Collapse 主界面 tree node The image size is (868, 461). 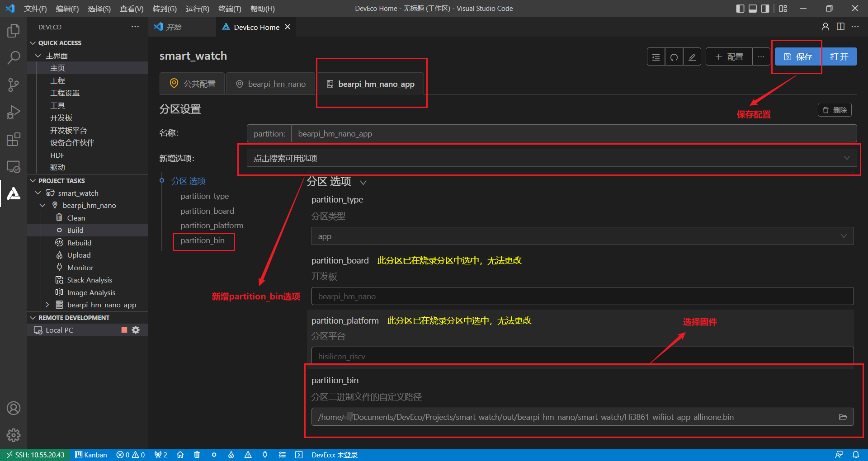(38, 56)
